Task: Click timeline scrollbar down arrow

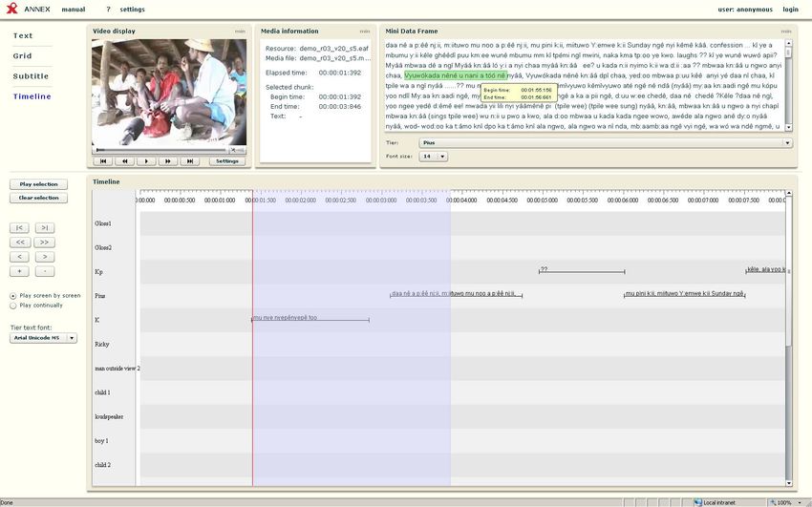Action: click(x=789, y=483)
